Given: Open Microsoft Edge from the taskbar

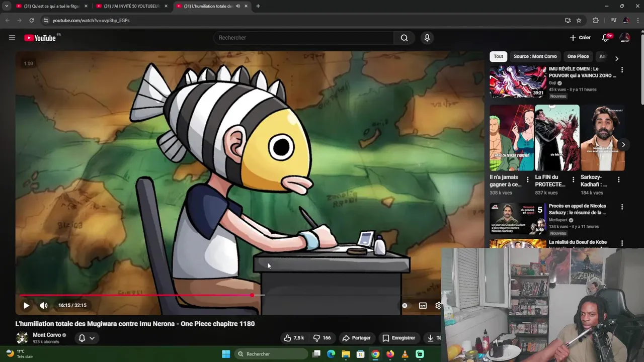Looking at the screenshot, I should tap(331, 354).
